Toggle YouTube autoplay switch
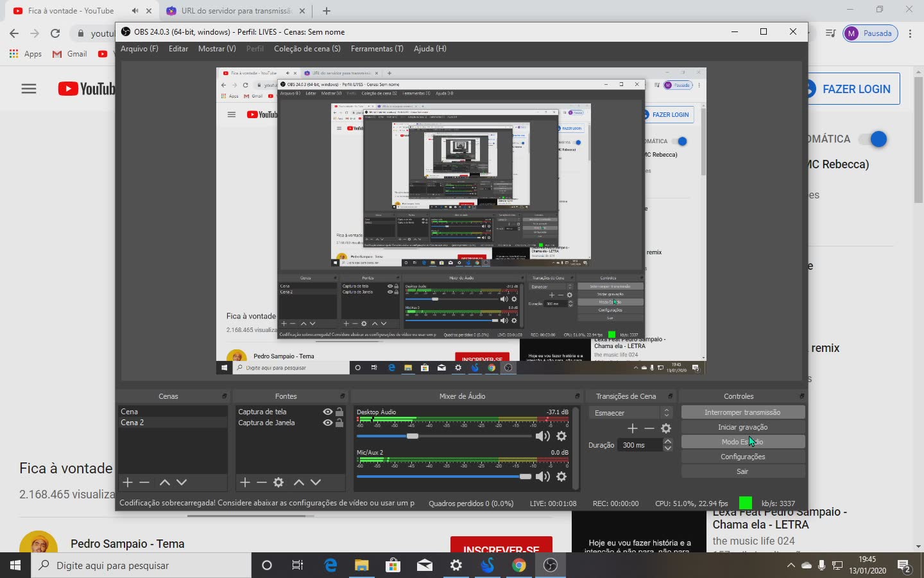The height and width of the screenshot is (578, 924). [873, 139]
